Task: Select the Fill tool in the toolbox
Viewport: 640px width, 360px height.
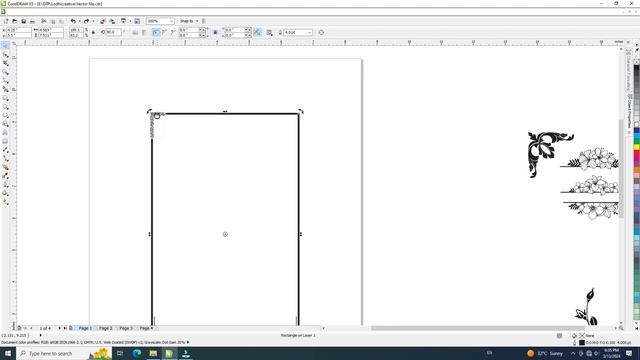Action: pyautogui.click(x=5, y=193)
